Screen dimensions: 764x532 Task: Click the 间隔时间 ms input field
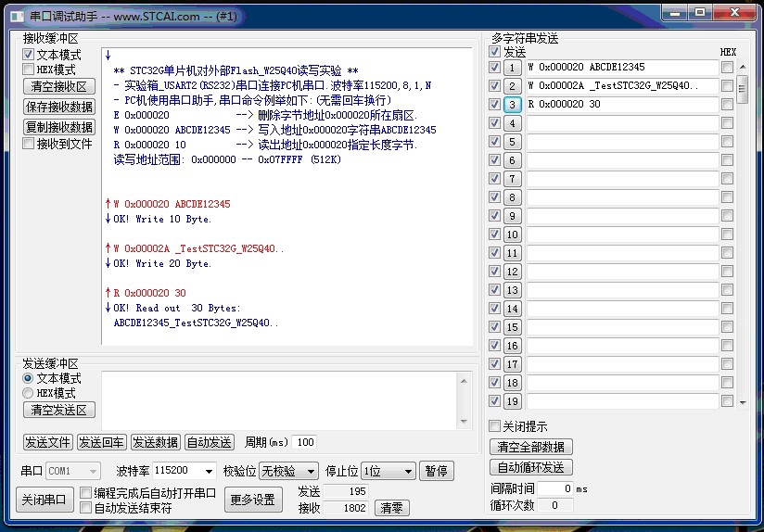(555, 488)
